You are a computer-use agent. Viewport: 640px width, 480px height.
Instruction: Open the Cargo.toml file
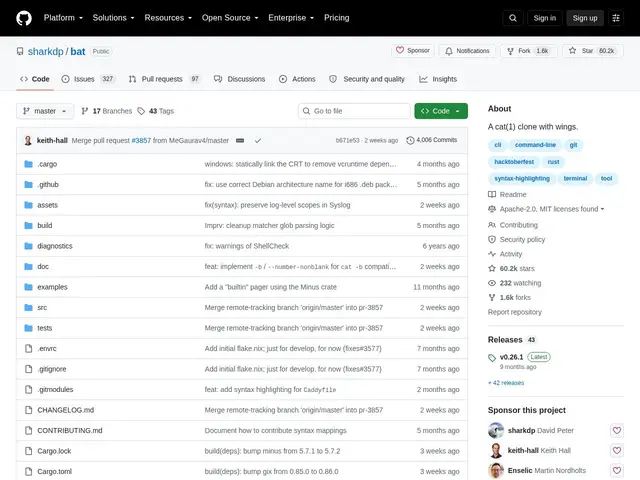(x=55, y=471)
